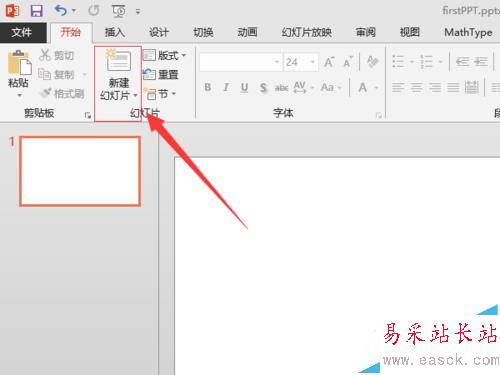This screenshot has width=500, height=375.
Task: Switch to the Insert (插入) tab
Action: point(115,33)
